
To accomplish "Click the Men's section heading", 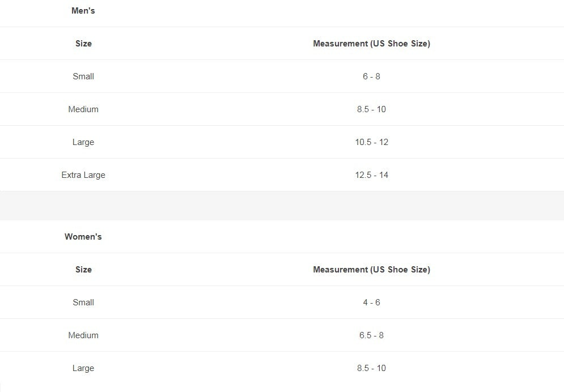I will [x=83, y=11].
